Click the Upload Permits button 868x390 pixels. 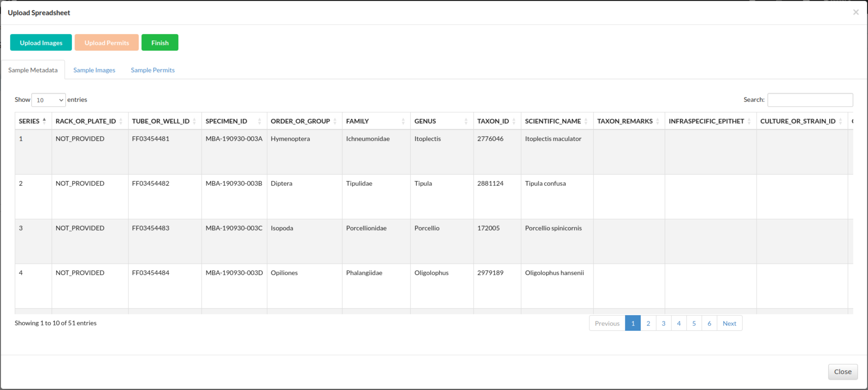point(106,42)
